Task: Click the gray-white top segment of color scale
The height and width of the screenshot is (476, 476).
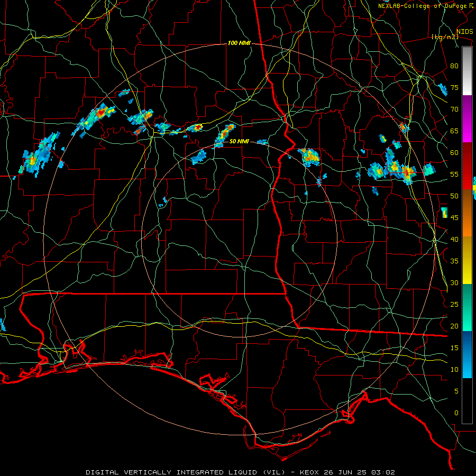Action: coord(467,71)
